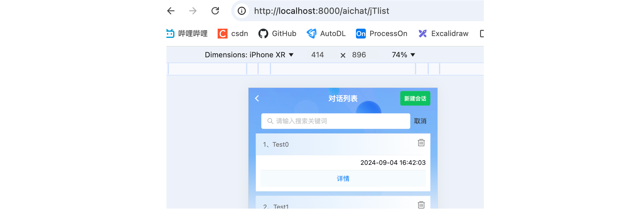Delete the Test0 conversation via trash icon
The width and height of the screenshot is (644, 212).
[x=421, y=143]
